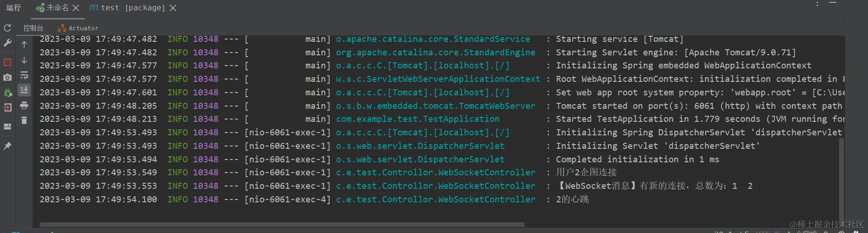Open the layout settings icon

(x=7, y=126)
